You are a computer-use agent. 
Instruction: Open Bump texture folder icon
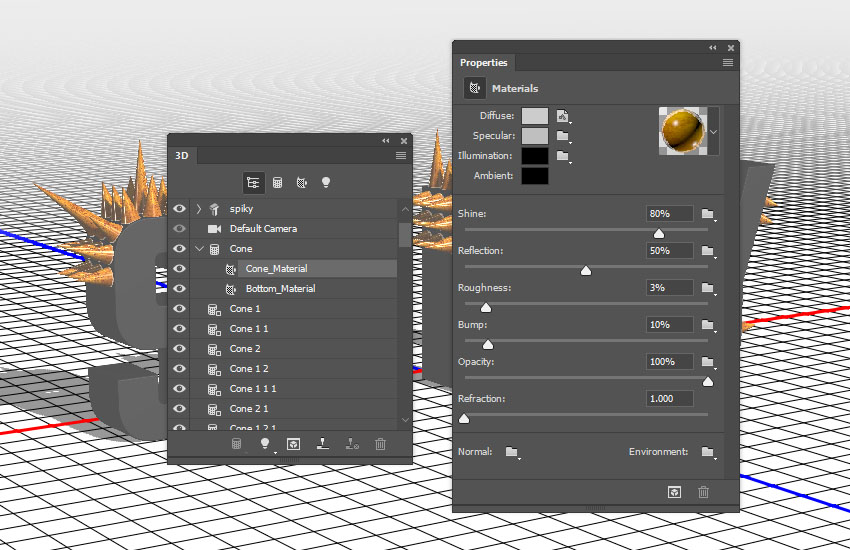(708, 324)
